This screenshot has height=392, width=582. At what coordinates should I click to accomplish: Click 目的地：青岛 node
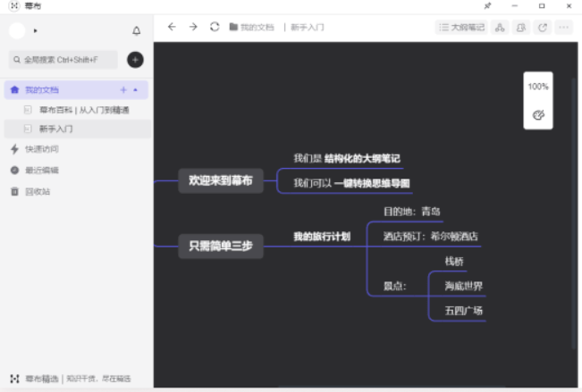point(411,212)
